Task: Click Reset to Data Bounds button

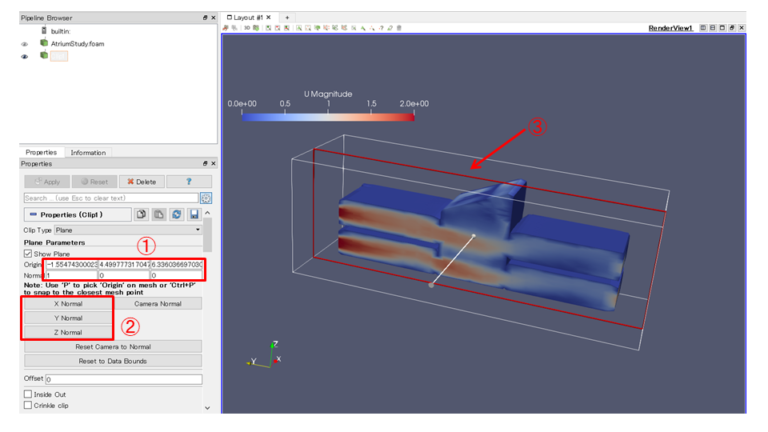Action: 111,360
